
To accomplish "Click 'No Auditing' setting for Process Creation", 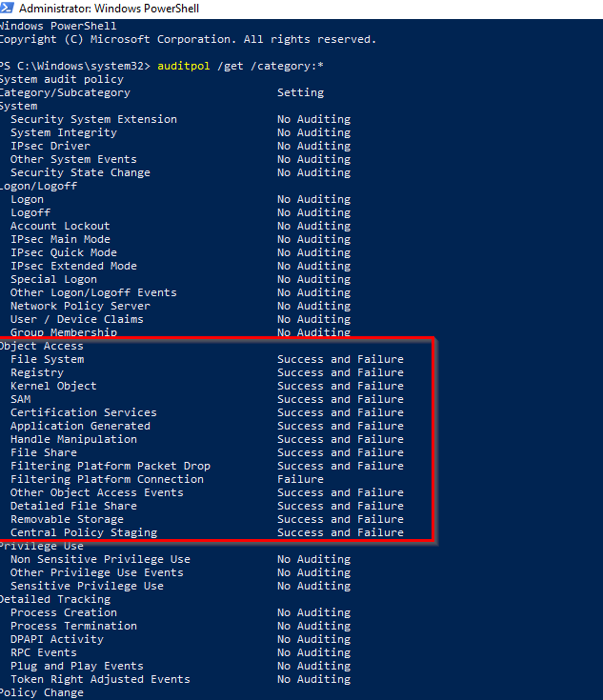I will coord(314,612).
